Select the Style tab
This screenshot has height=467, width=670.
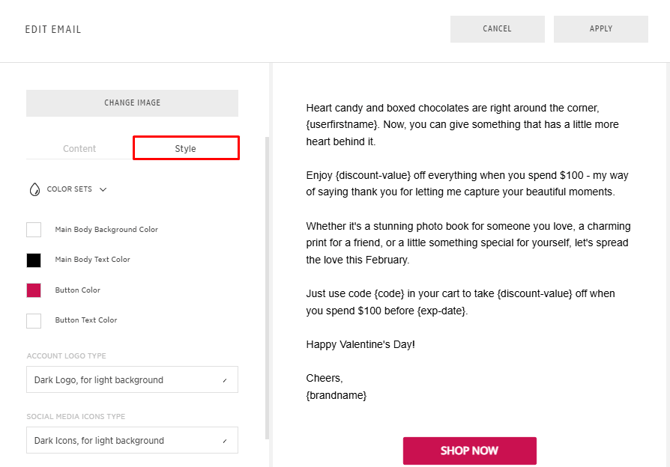(x=186, y=149)
